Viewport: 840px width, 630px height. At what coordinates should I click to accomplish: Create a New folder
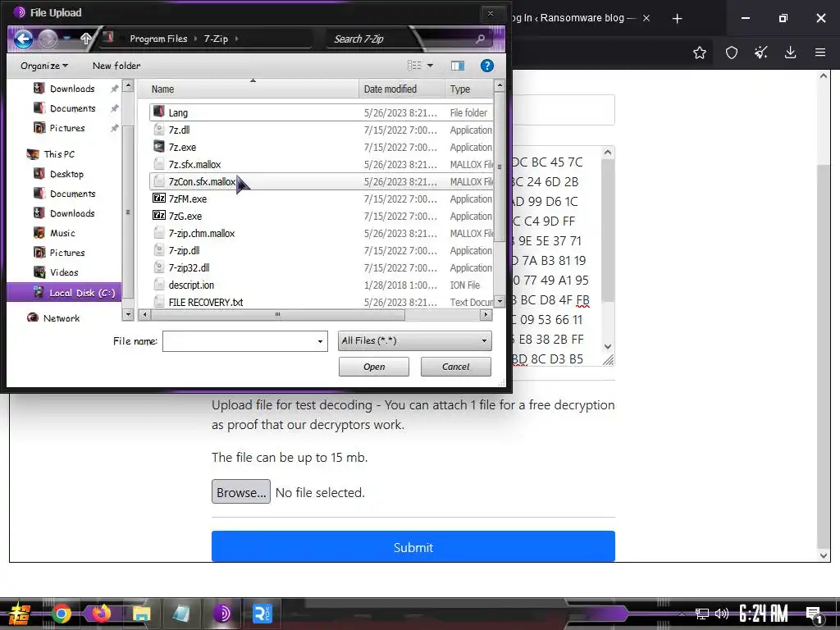pyautogui.click(x=116, y=66)
